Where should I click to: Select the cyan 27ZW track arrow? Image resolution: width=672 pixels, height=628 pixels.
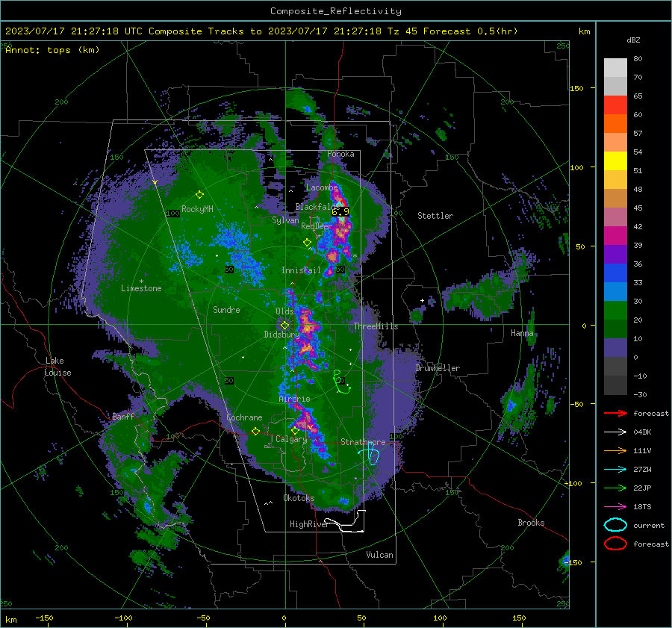pyautogui.click(x=615, y=470)
